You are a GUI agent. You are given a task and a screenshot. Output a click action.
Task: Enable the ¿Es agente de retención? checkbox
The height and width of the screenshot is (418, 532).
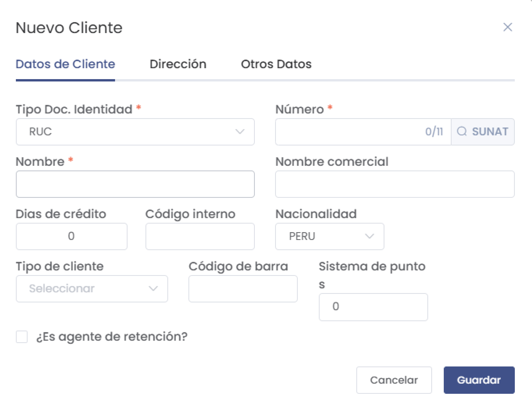click(x=22, y=337)
